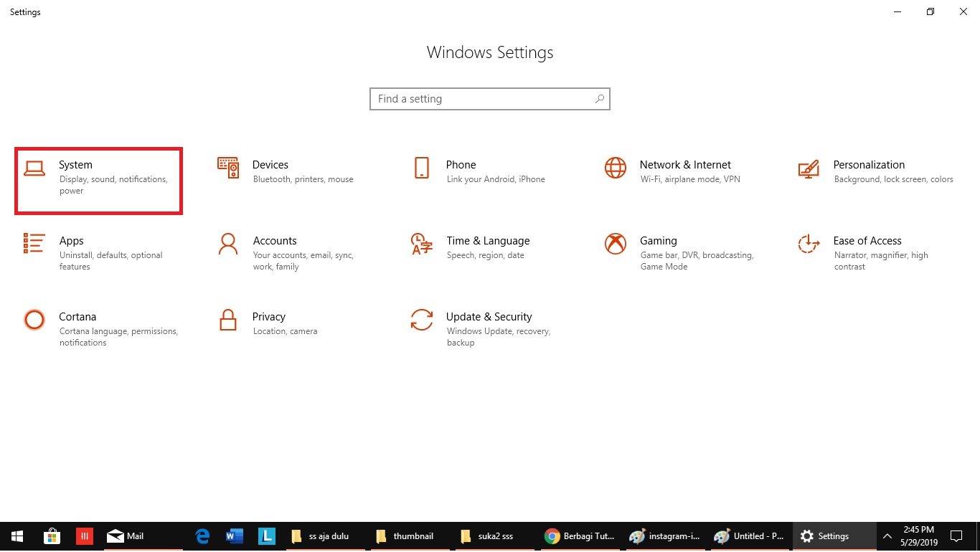Viewport: 980px width, 552px height.
Task: Switch to the Untitled Paint window
Action: [750, 536]
